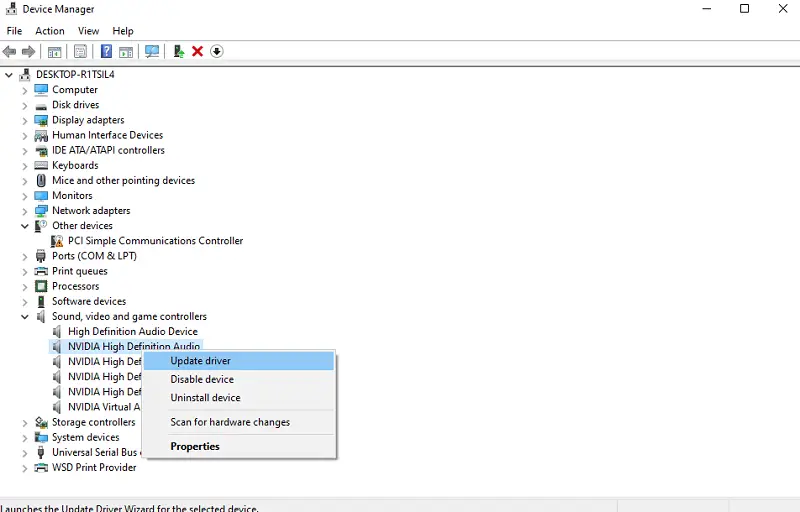
Task: Open the File menu
Action: [x=14, y=31]
